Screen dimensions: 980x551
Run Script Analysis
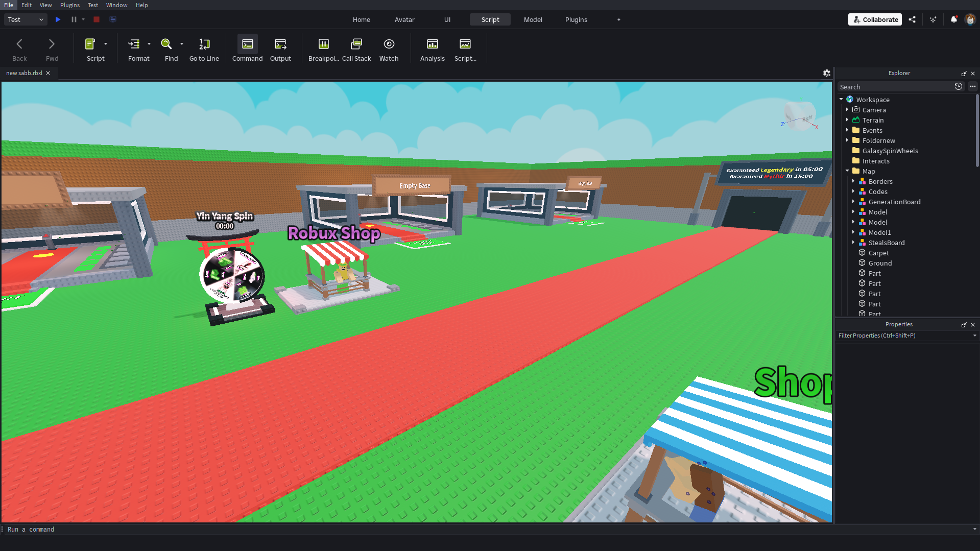point(432,49)
